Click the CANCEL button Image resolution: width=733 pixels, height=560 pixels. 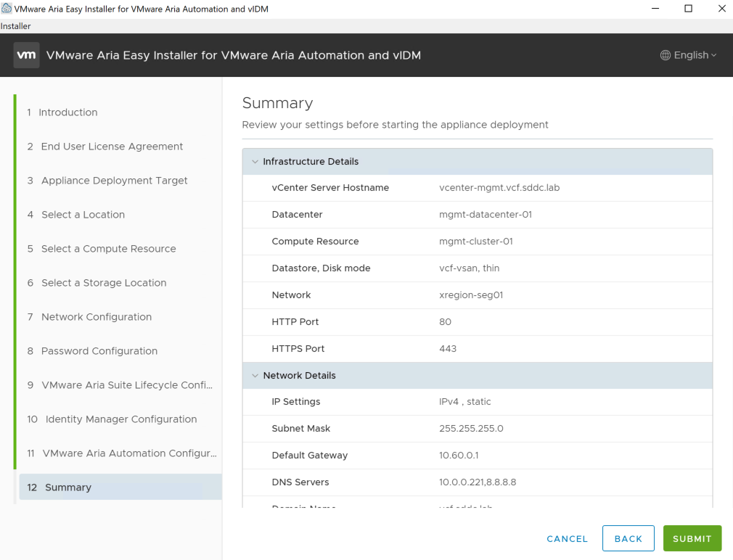567,538
